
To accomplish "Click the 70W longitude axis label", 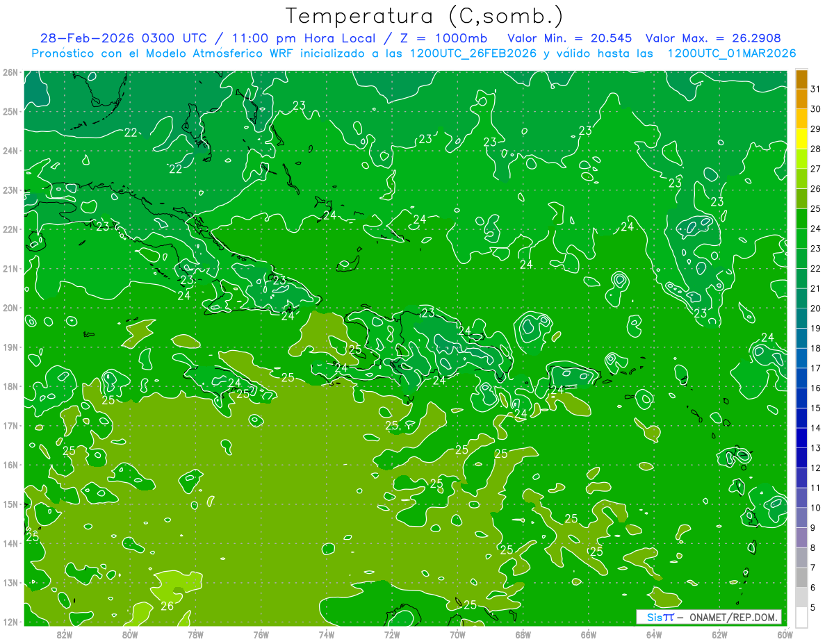I will pyautogui.click(x=457, y=634).
